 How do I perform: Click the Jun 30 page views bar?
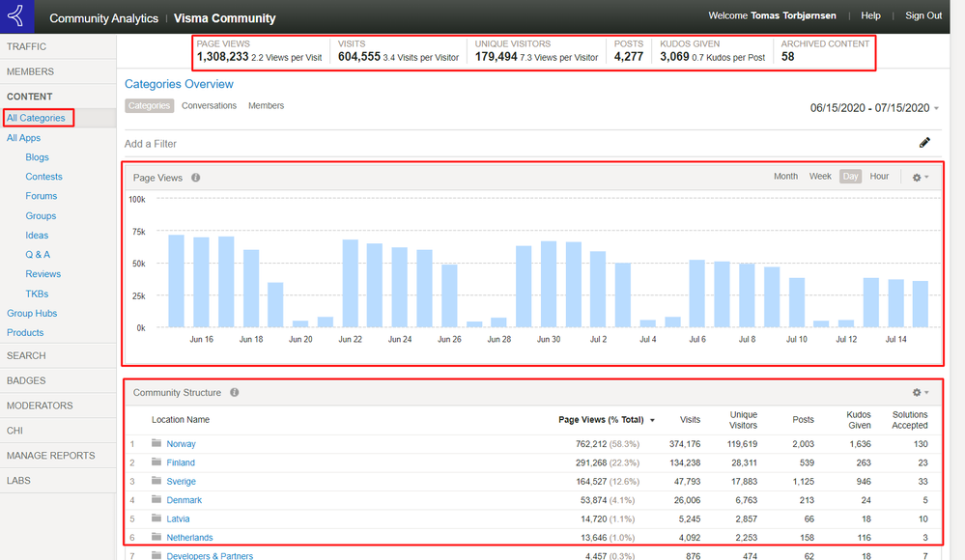click(549, 284)
